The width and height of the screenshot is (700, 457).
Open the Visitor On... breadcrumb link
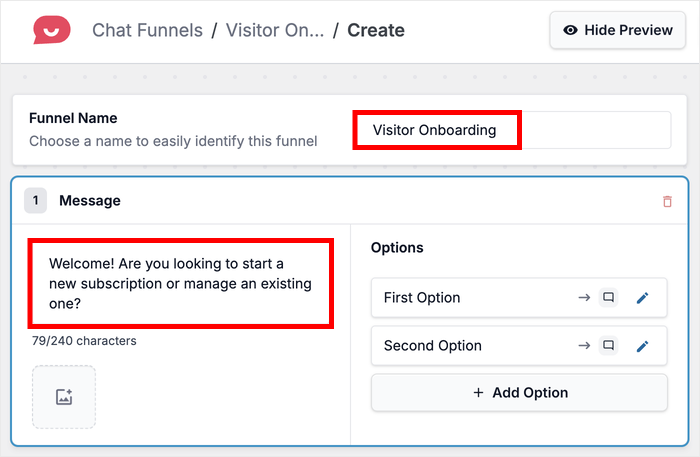274,30
